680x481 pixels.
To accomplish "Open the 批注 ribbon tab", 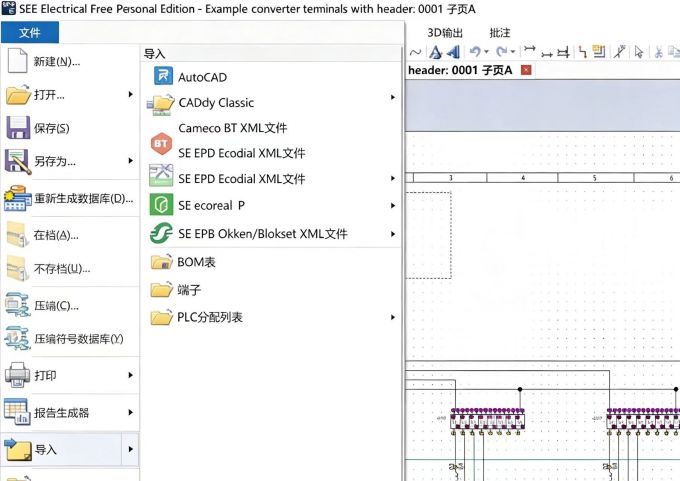I will coord(500,33).
